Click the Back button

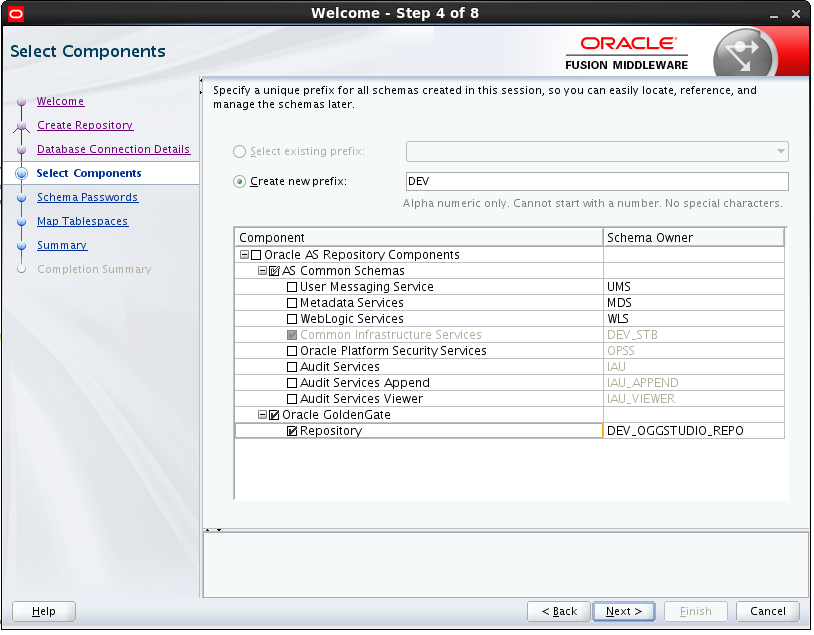point(559,612)
